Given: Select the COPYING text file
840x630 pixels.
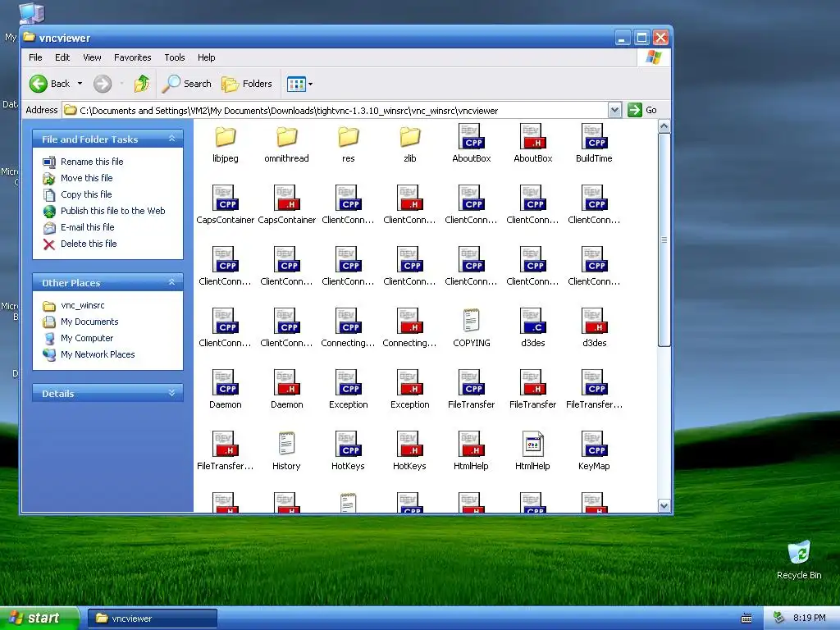Looking at the screenshot, I should [x=472, y=329].
